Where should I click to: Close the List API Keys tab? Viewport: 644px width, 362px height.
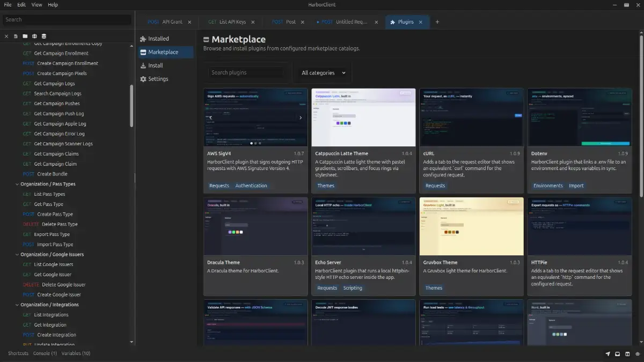tap(253, 22)
